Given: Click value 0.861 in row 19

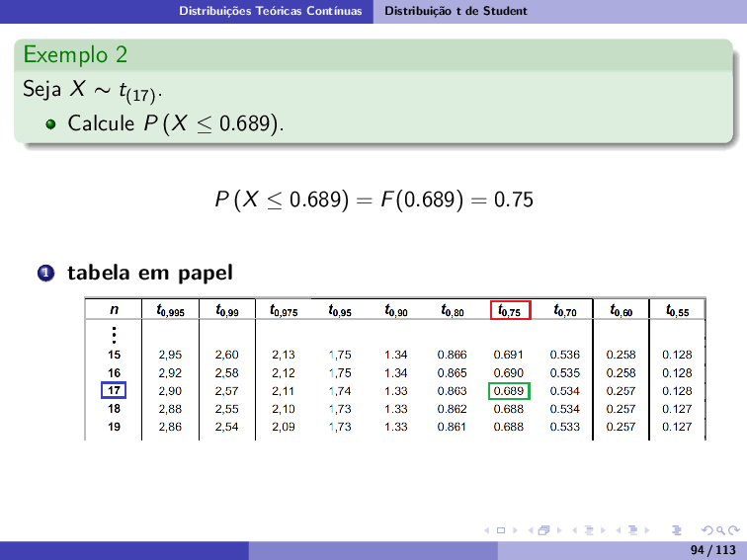Looking at the screenshot, I should (x=453, y=427).
